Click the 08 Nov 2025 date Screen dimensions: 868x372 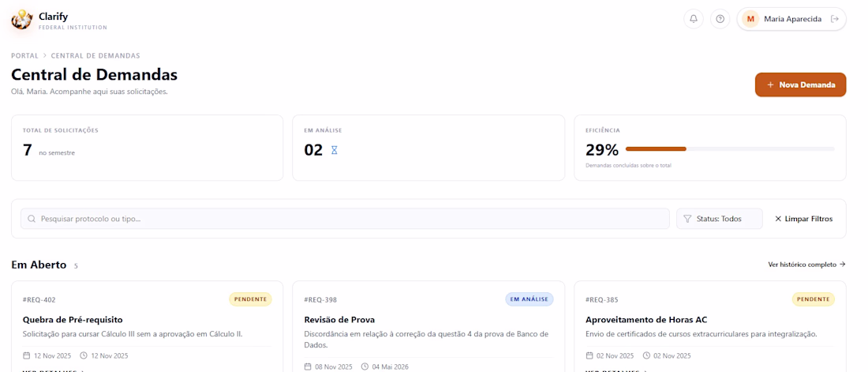pyautogui.click(x=334, y=367)
